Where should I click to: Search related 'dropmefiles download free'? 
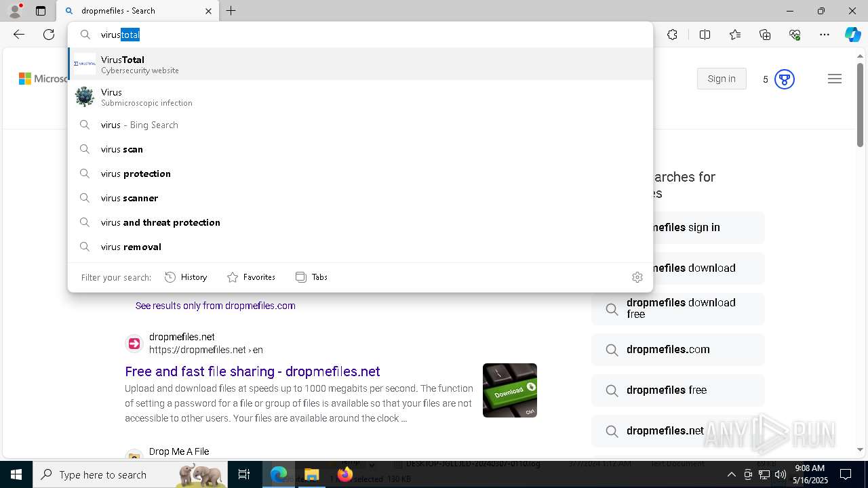pyautogui.click(x=678, y=309)
